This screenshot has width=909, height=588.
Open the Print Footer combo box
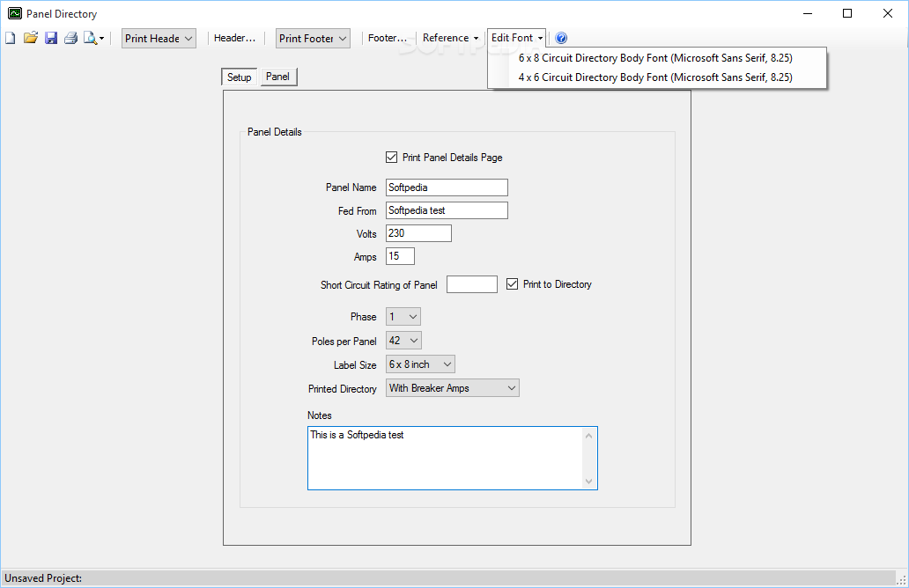click(x=313, y=38)
